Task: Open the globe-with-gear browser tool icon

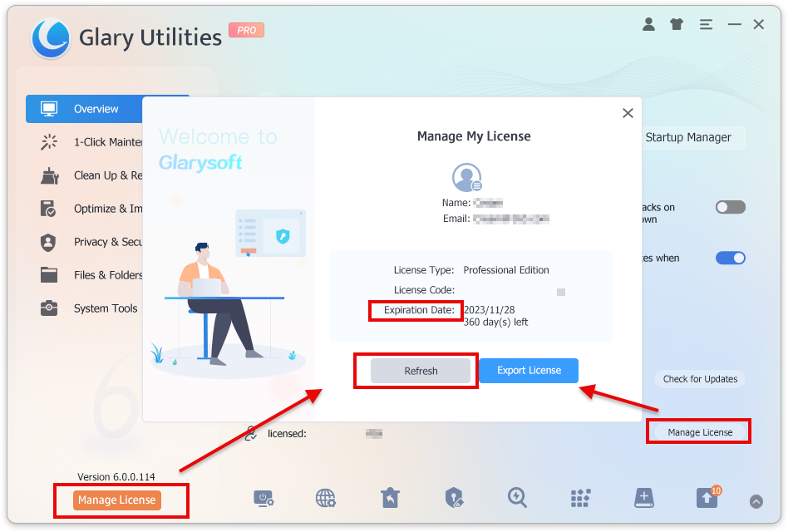Action: click(326, 499)
